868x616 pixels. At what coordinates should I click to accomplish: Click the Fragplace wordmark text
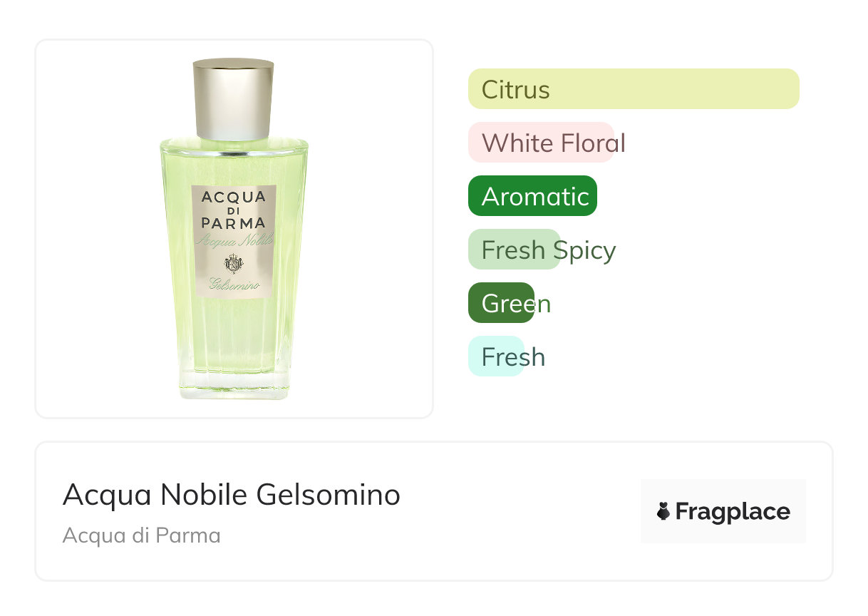click(x=733, y=511)
